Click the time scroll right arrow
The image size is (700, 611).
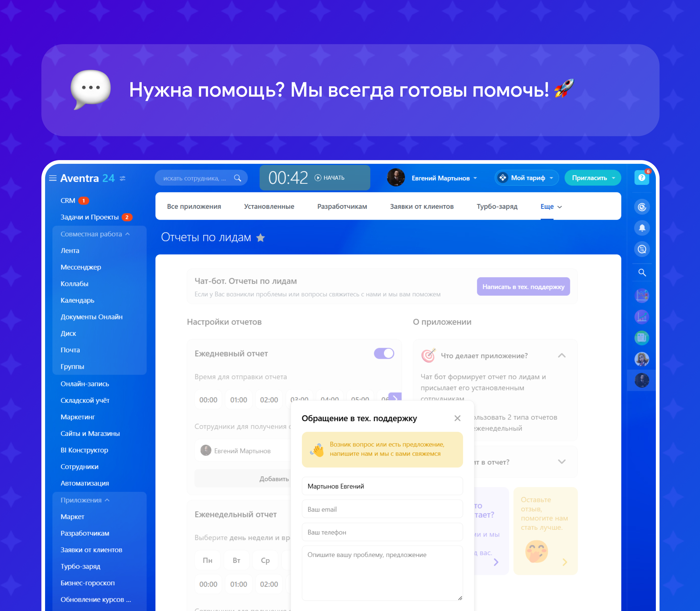coord(395,398)
